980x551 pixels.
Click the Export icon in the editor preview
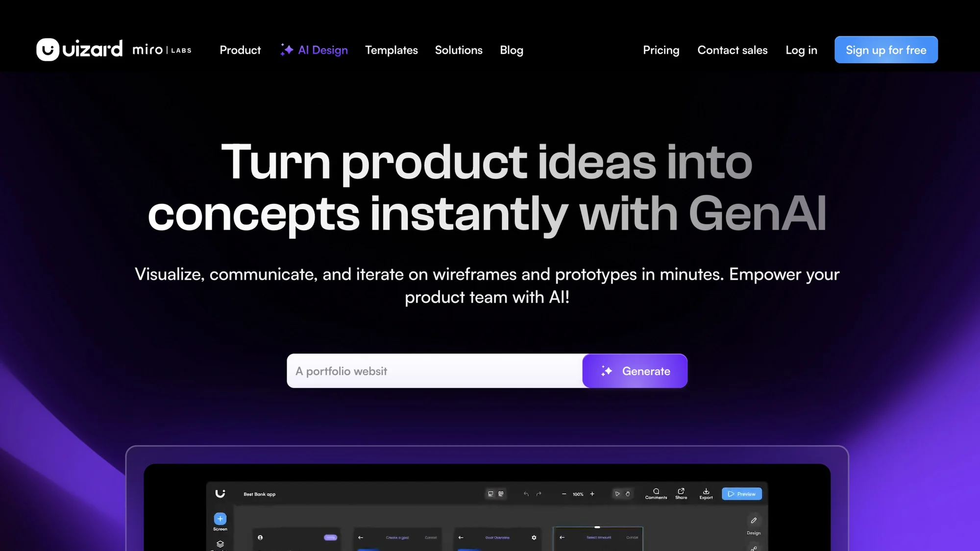(706, 492)
